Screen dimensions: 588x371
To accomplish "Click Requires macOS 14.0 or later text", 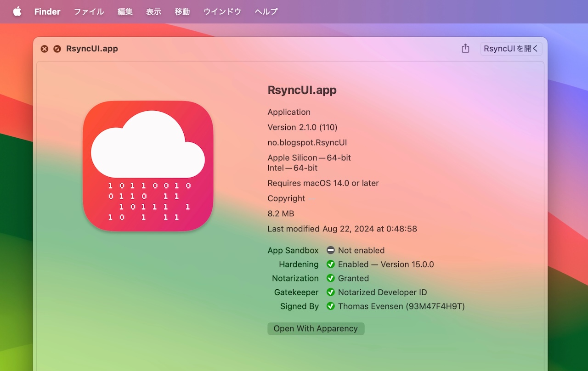I will [x=323, y=183].
